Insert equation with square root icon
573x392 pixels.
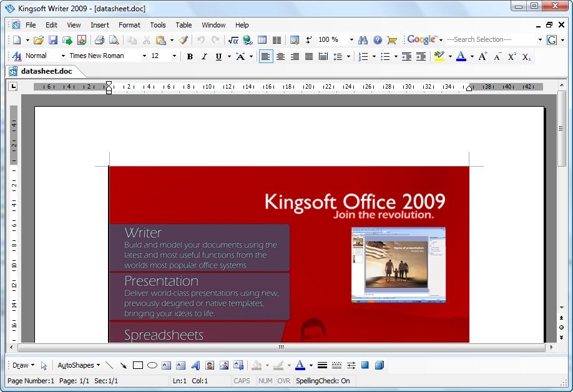point(233,40)
